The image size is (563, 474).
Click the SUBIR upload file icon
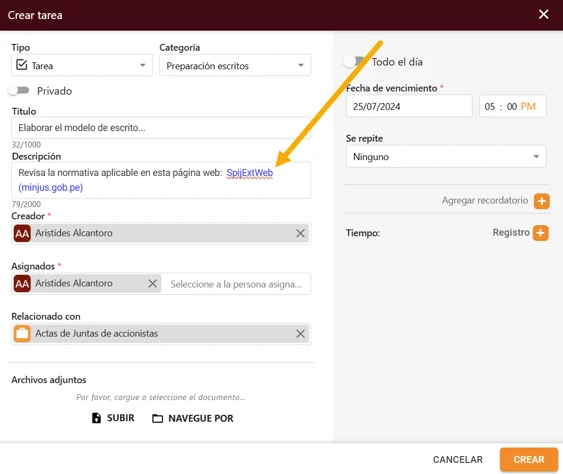click(x=96, y=418)
